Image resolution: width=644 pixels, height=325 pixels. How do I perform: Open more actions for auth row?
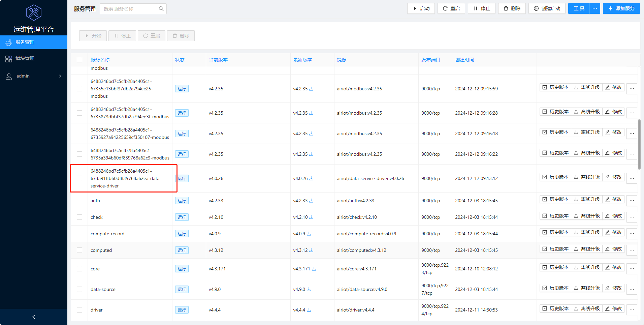pyautogui.click(x=632, y=201)
